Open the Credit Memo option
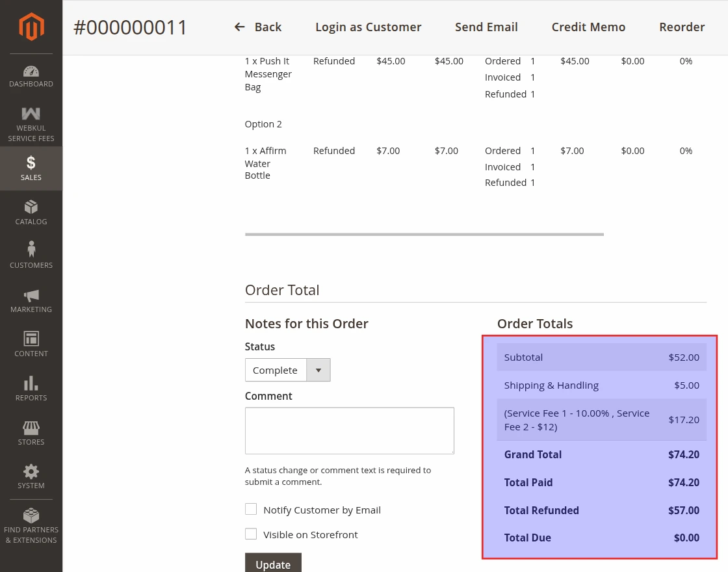Screen dimensions: 728x572 coord(588,27)
